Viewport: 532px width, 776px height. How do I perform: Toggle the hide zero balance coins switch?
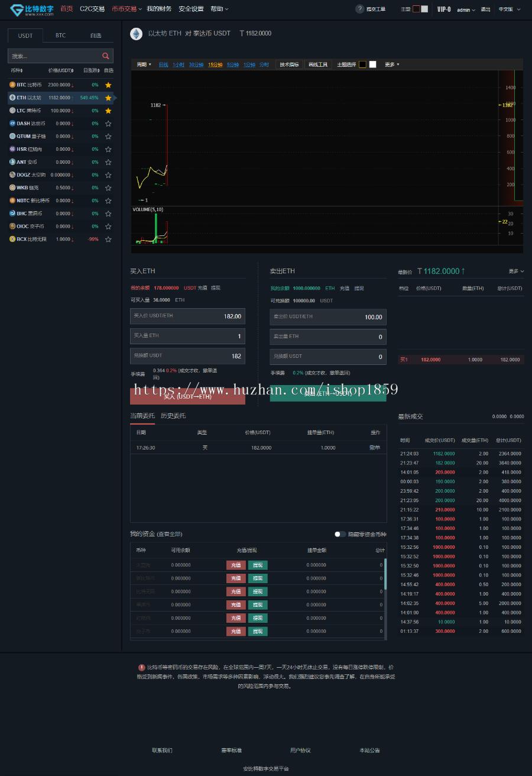click(x=340, y=534)
